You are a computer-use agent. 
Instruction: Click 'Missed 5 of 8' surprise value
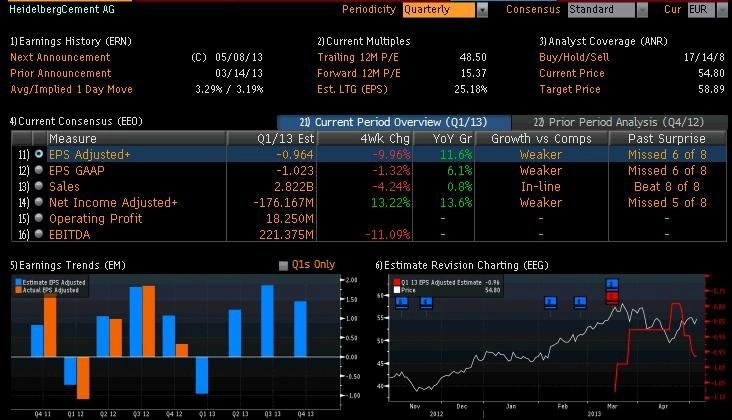tap(667, 203)
